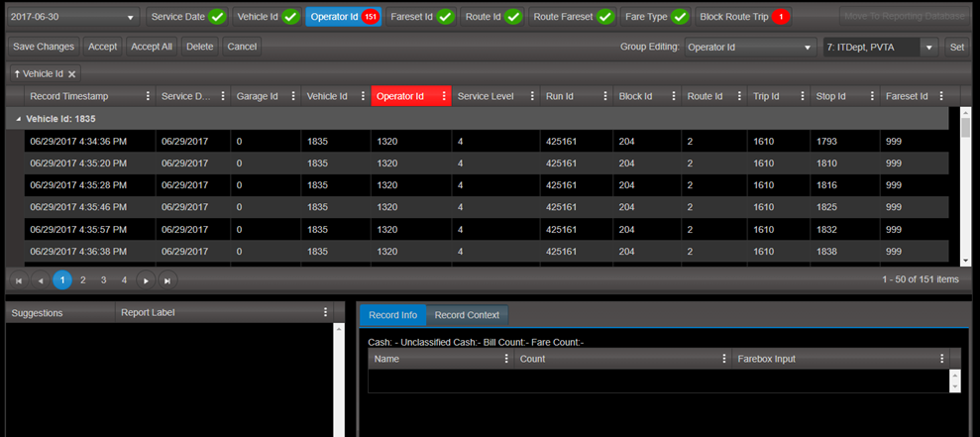Click the grid's vertical scrollbar
This screenshot has width=980, height=437.
point(965,188)
